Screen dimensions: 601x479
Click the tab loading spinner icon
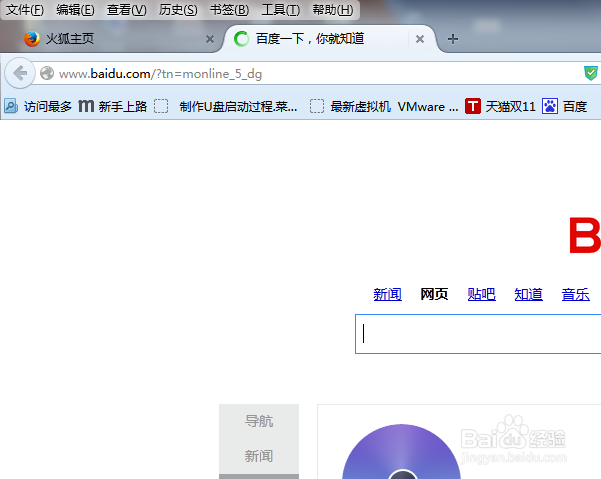pos(241,39)
